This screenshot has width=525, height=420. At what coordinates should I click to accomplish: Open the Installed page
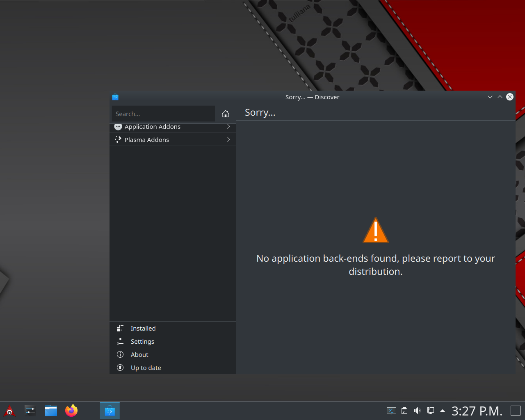point(173,328)
